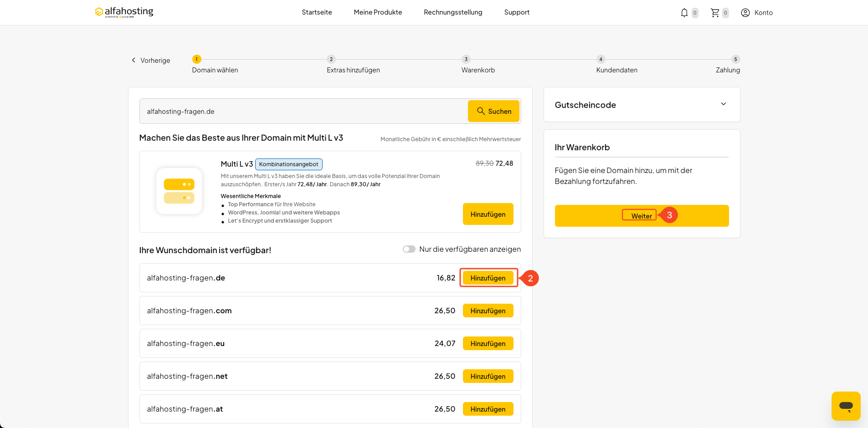This screenshot has width=868, height=428.
Task: Open the notifications bell icon
Action: [x=684, y=13]
